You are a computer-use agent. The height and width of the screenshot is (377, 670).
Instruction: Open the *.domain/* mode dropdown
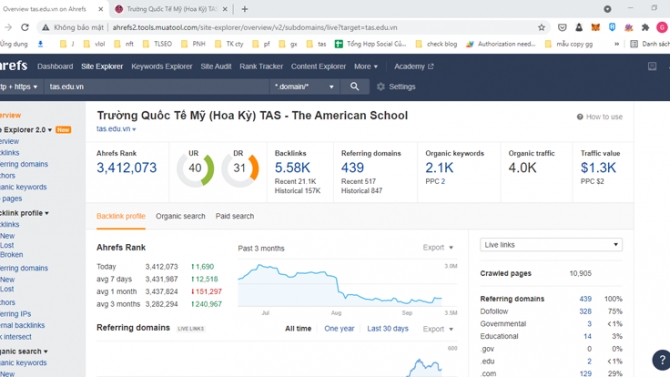304,86
